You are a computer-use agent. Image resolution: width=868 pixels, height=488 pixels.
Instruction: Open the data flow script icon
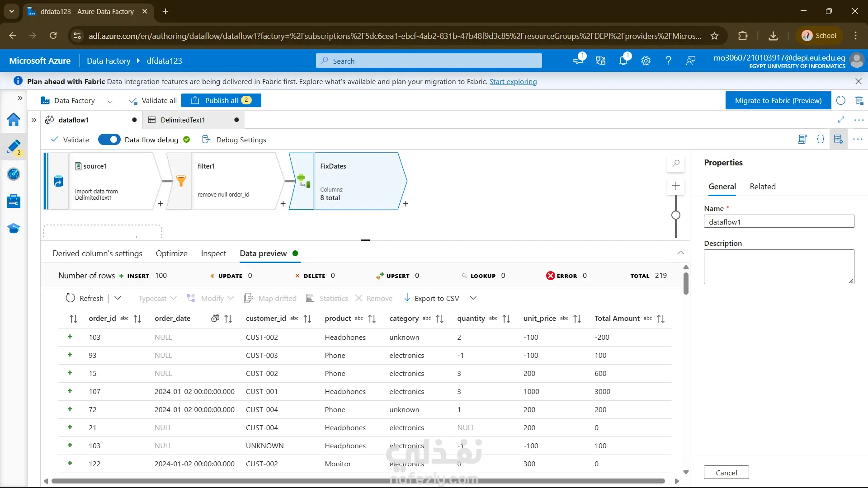pos(802,139)
